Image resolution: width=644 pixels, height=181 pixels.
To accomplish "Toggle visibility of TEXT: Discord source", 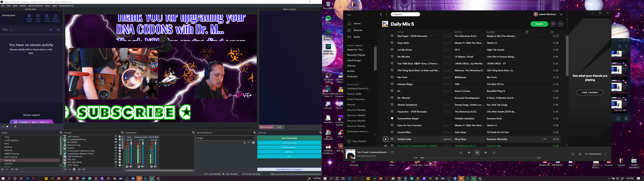I will coord(116,136).
